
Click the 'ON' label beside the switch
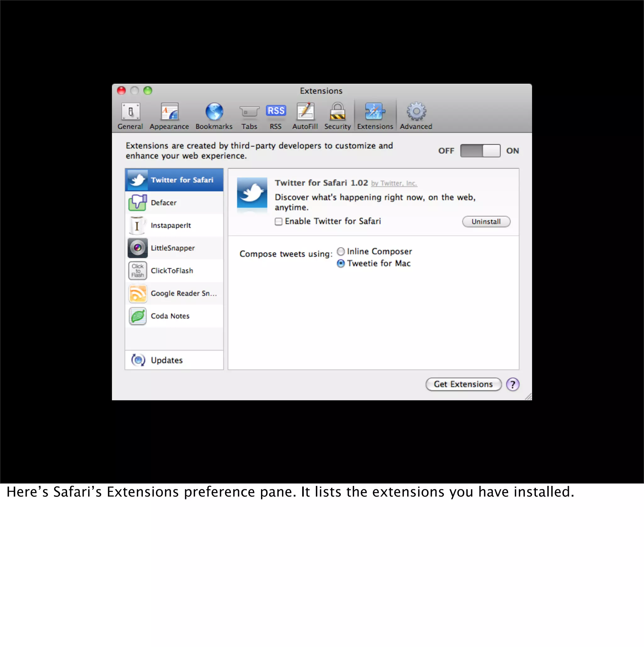513,151
